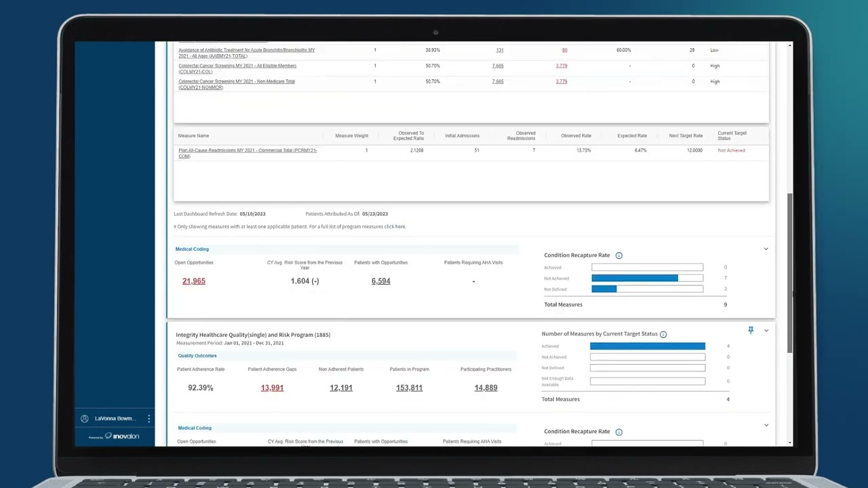Viewport: 868px width, 488px height.
Task: Click the "Observed Rate" column header
Action: coord(576,136)
